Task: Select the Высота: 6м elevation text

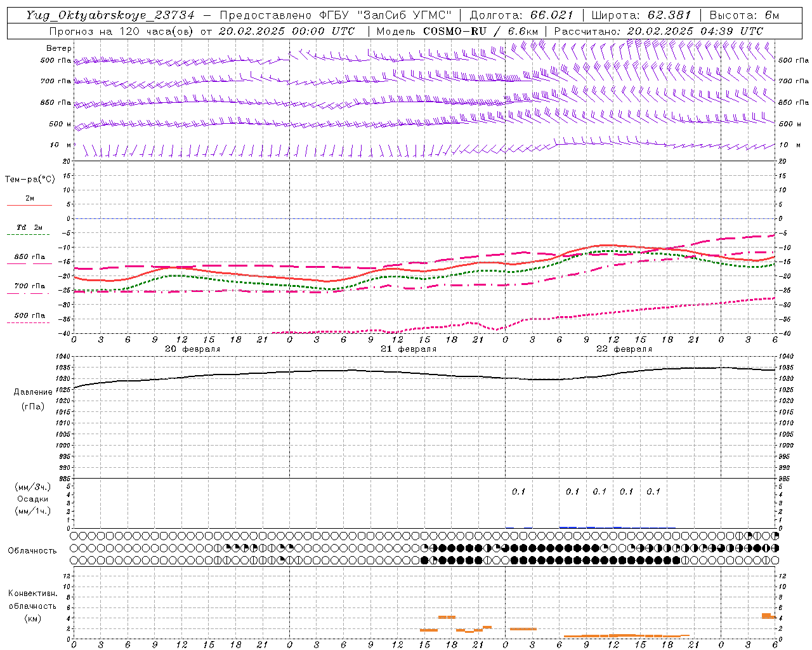Action: 744,15
